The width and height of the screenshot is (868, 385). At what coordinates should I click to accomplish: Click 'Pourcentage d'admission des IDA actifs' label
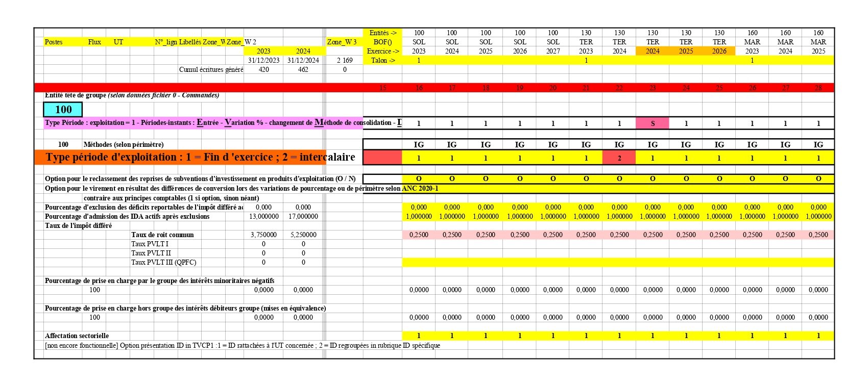click(x=127, y=216)
